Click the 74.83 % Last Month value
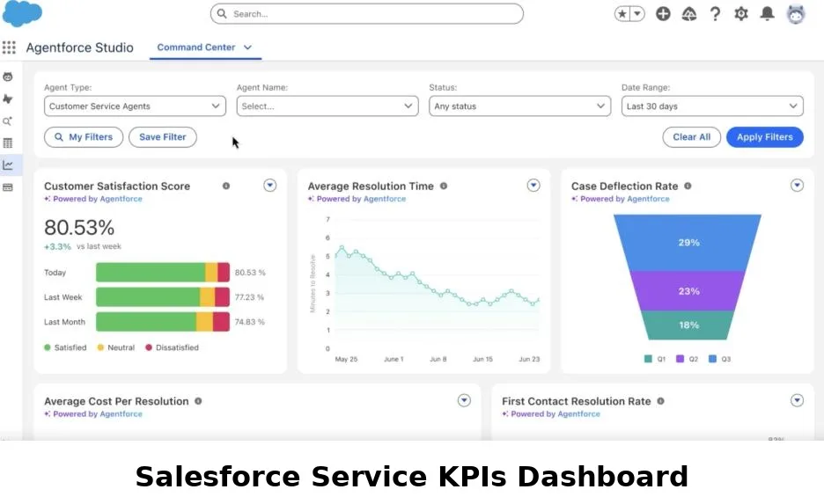 [x=250, y=322]
